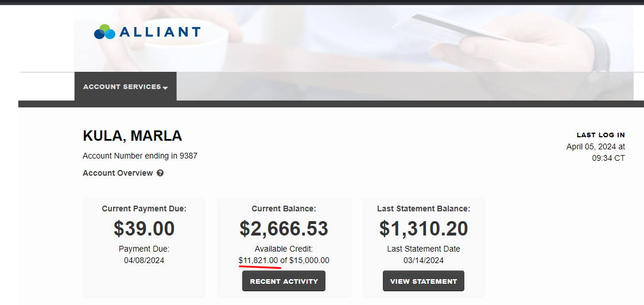The image size is (644, 305).
Task: Click the Account Overview label
Action: coord(118,173)
